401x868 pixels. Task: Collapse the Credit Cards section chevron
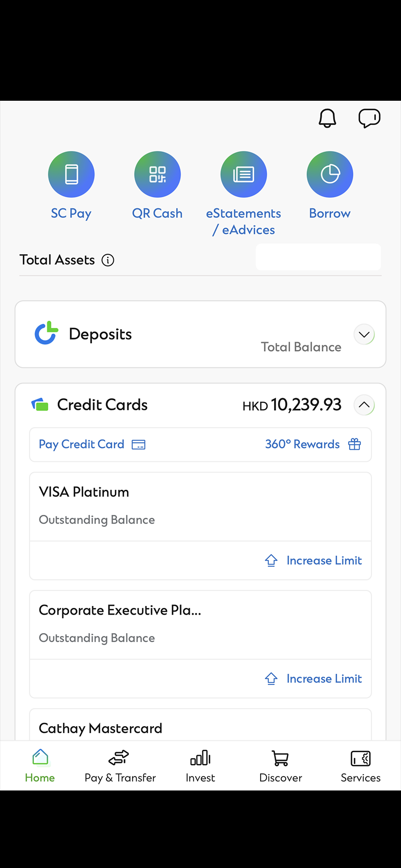364,405
